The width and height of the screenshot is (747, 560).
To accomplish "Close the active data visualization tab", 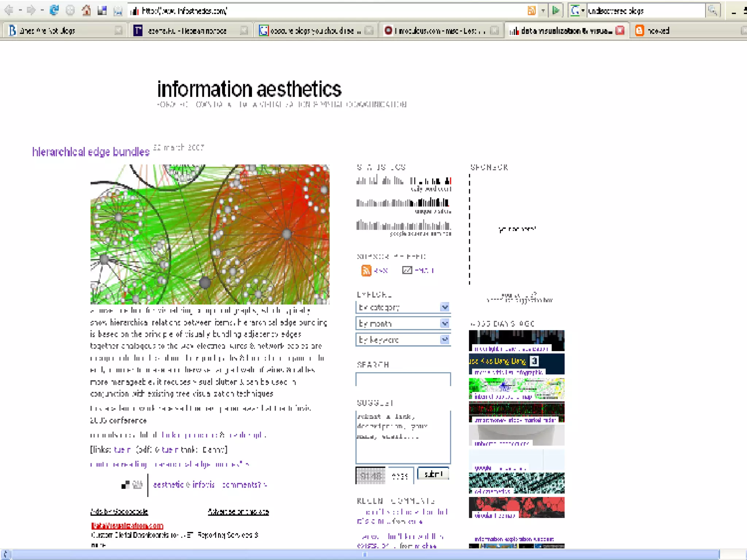I will (x=620, y=31).
